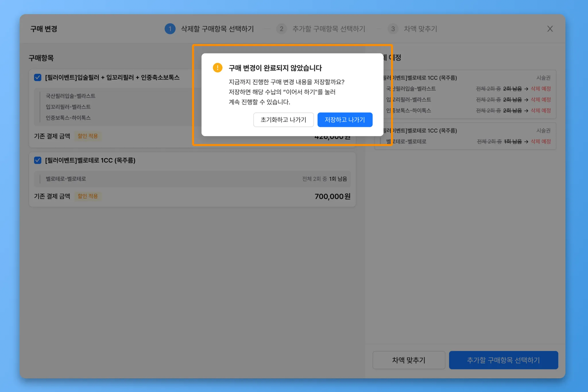The width and height of the screenshot is (588, 392).
Task: Click 국산필러입술-벨라스트 sub-item in left list
Action: [x=70, y=96]
